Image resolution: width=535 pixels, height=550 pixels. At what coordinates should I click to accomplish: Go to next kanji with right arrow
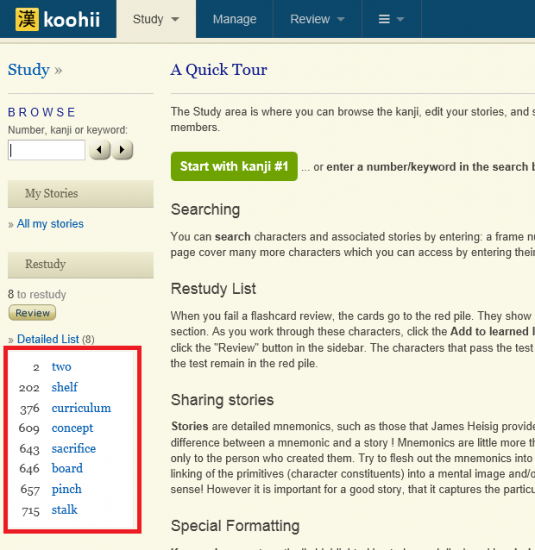(x=122, y=150)
